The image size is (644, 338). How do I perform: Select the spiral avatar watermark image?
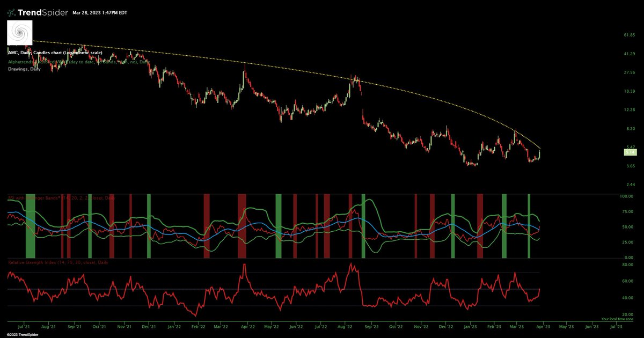(x=19, y=32)
